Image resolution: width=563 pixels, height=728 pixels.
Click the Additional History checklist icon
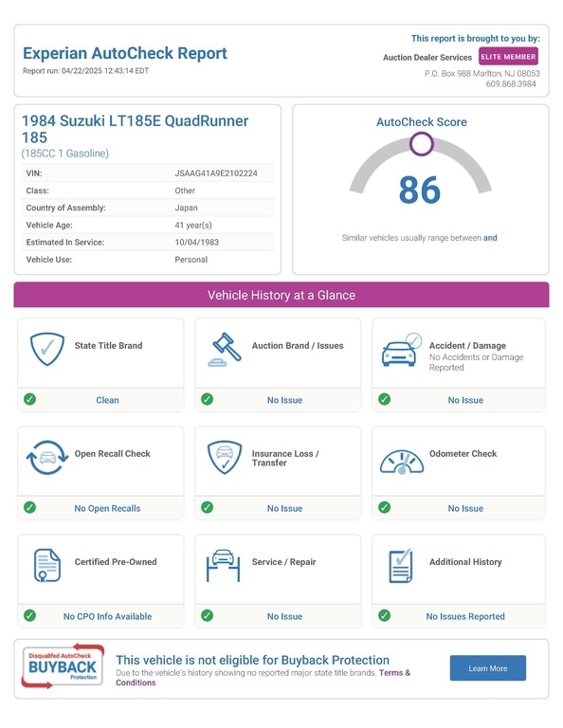pyautogui.click(x=401, y=566)
